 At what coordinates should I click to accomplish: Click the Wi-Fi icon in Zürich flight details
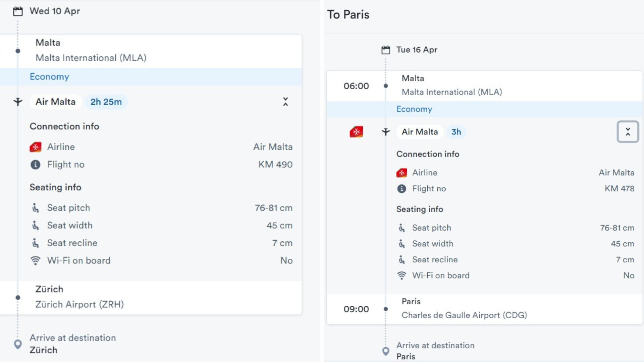[35, 260]
